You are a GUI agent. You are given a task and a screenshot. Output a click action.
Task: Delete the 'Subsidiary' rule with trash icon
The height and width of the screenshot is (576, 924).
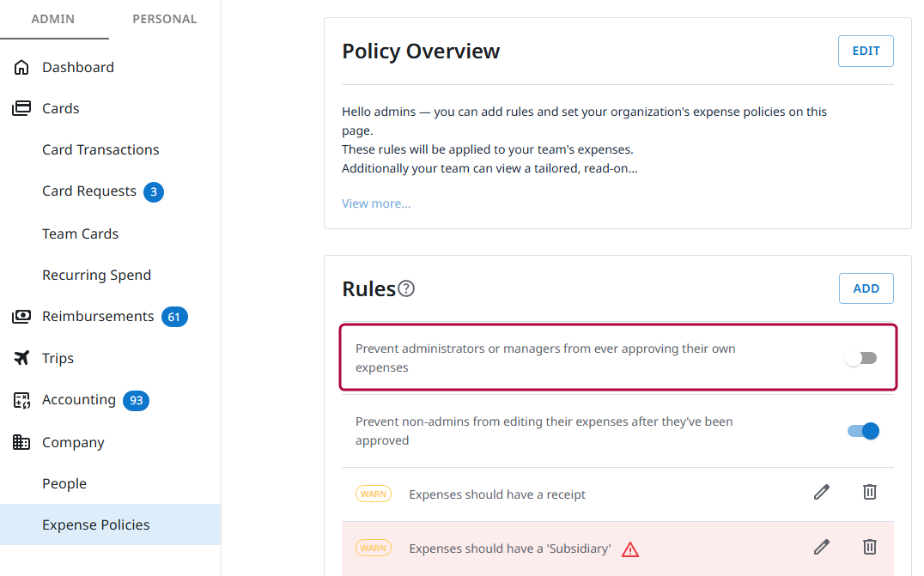tap(870, 547)
